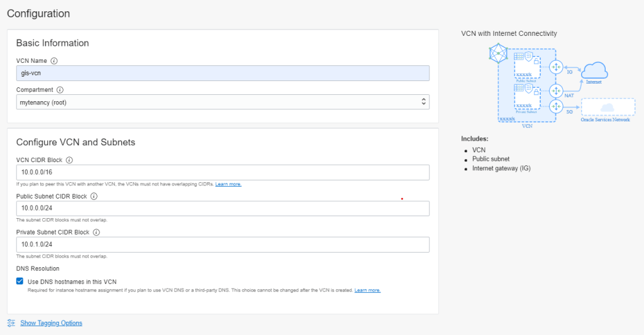The width and height of the screenshot is (644, 335).
Task: Open the Compartment dropdown showing mytenancy (root)
Action: pos(223,102)
